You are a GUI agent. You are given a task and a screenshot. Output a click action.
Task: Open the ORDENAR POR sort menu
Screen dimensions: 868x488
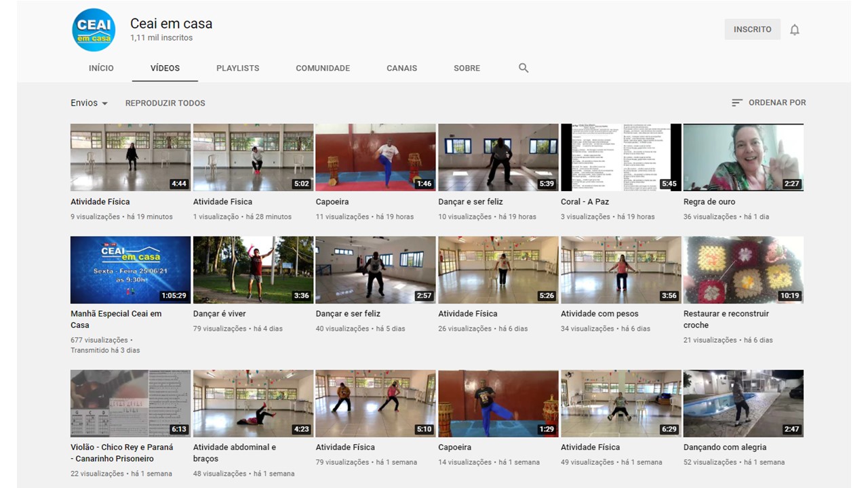point(769,102)
